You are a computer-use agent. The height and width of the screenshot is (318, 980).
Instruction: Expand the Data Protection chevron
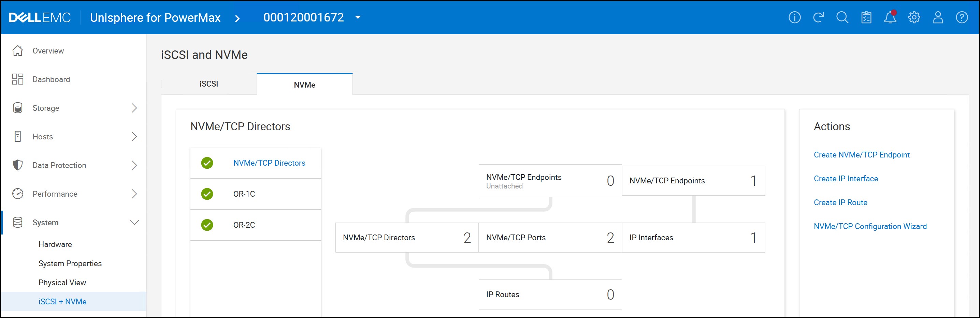[134, 165]
